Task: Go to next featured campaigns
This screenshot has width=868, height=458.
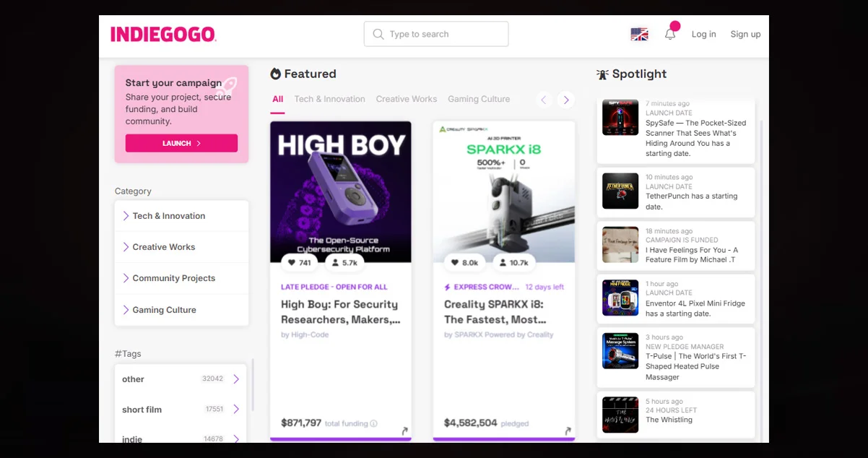Action: (x=566, y=100)
